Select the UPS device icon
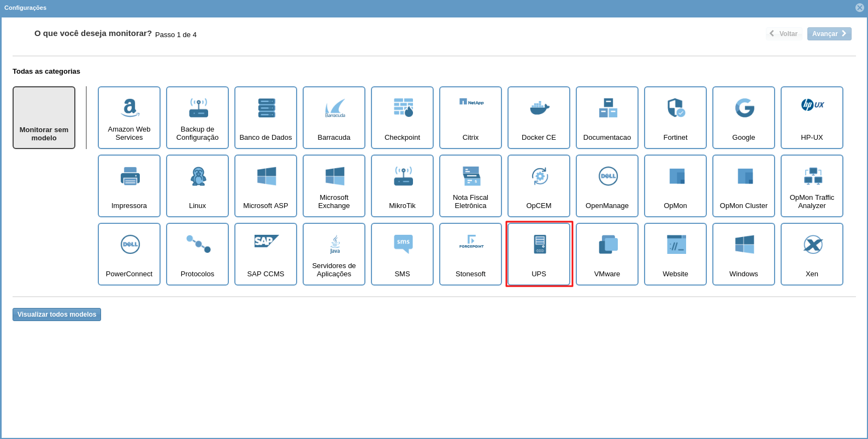This screenshot has height=439, width=868. [x=540, y=245]
